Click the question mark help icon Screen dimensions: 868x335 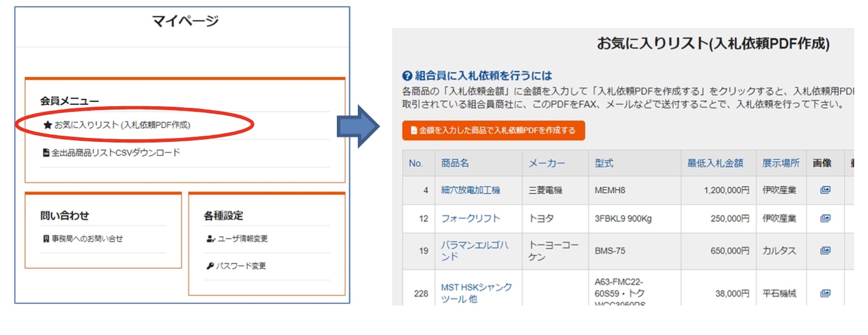click(x=407, y=76)
